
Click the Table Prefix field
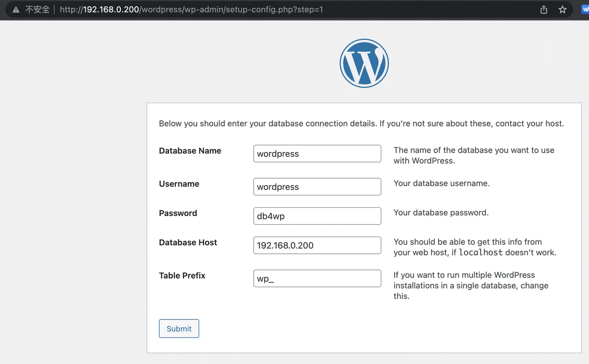(317, 278)
